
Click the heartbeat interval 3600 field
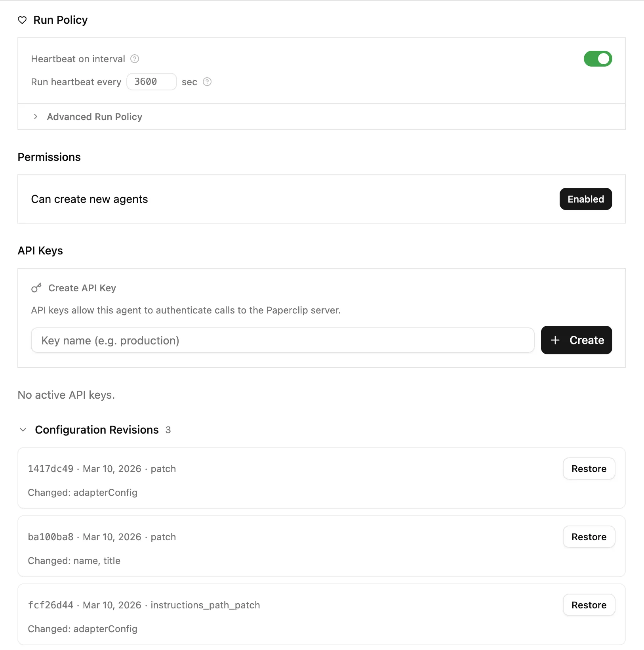pyautogui.click(x=151, y=82)
